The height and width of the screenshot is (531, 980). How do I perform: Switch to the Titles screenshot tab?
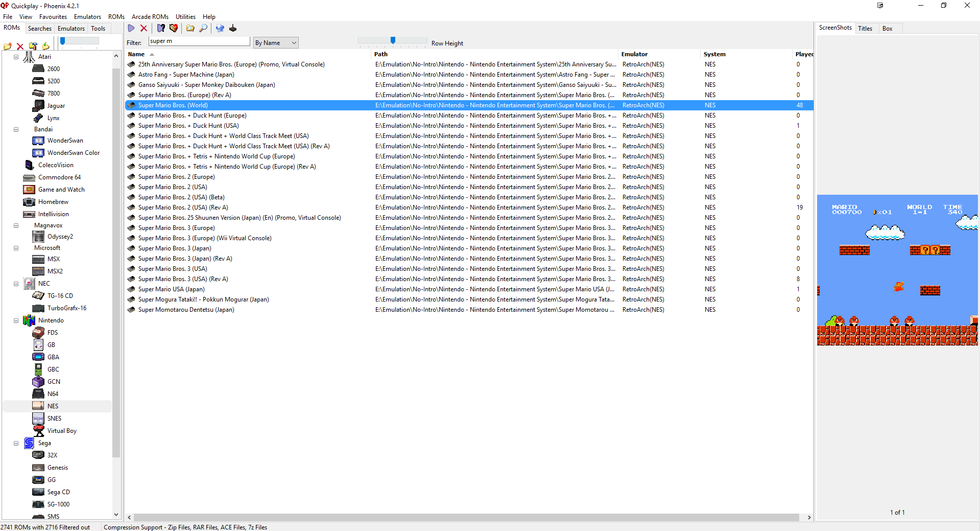pyautogui.click(x=866, y=28)
